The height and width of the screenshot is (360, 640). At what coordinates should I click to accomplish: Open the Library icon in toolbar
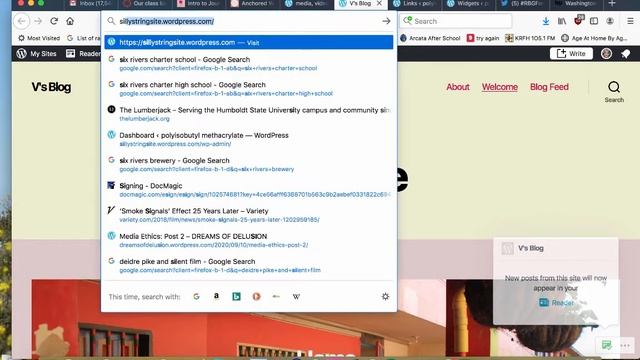(562, 21)
